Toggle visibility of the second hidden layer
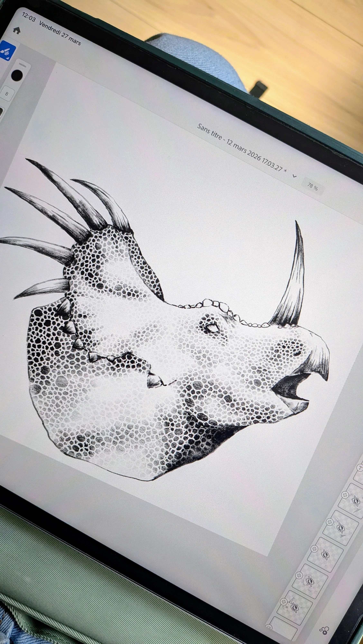 [341, 528]
